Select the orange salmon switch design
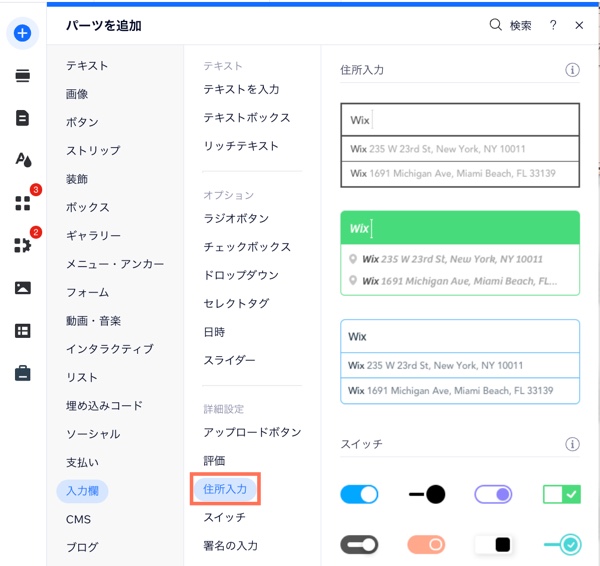This screenshot has width=600, height=566. pos(426,545)
